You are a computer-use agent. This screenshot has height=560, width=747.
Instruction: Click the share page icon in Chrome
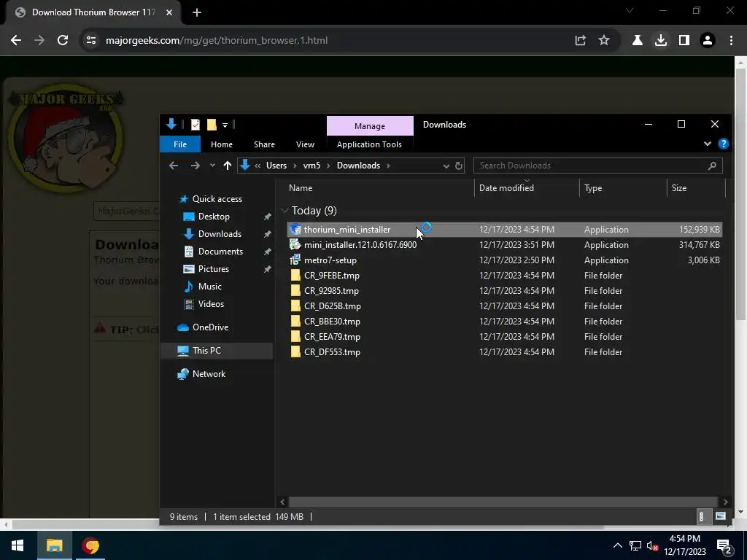click(580, 41)
